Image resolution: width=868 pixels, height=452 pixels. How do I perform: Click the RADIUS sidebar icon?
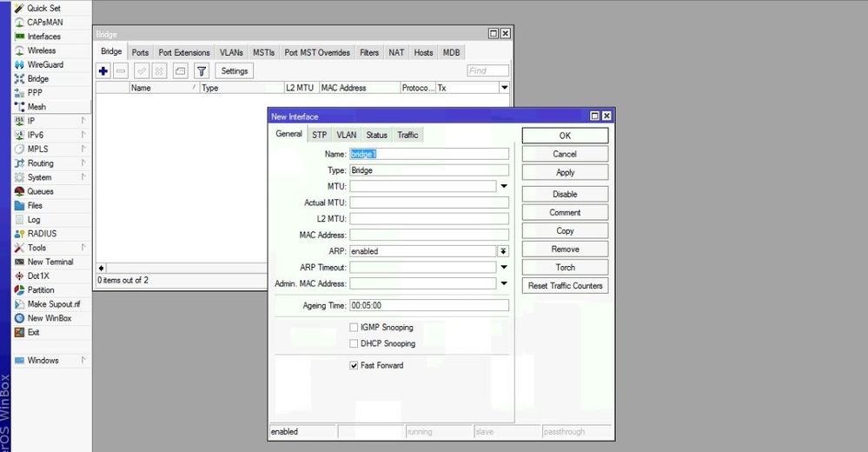click(20, 234)
